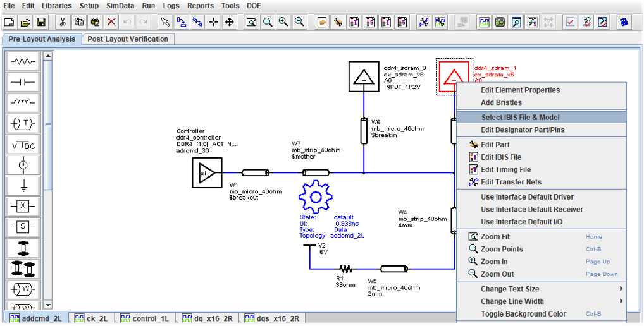This screenshot has width=644, height=326.
Task: Expand the Change Text Size submenu
Action: coord(542,289)
